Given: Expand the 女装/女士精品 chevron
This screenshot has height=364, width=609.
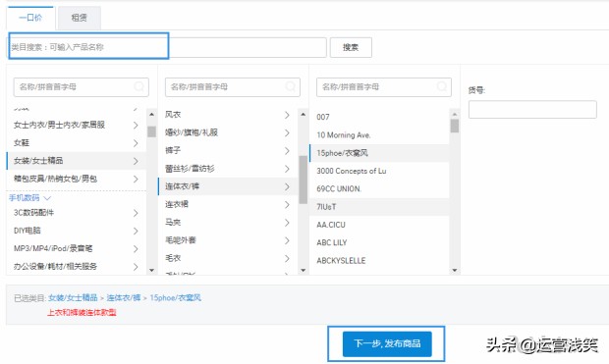Looking at the screenshot, I should [136, 161].
